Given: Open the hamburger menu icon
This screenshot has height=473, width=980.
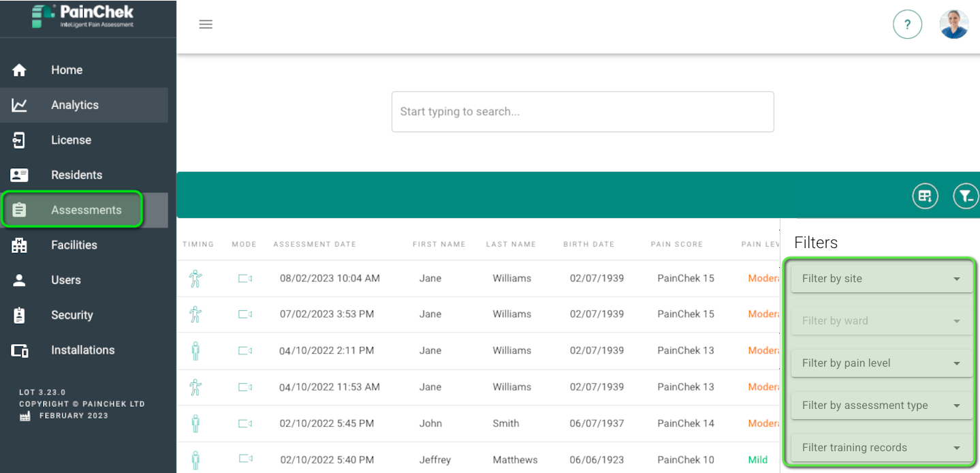Looking at the screenshot, I should click(206, 25).
